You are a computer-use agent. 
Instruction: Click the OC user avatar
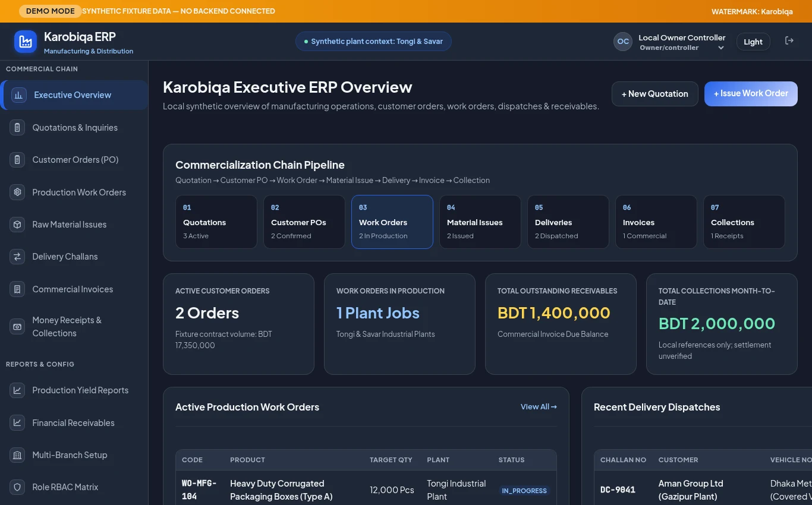click(623, 42)
